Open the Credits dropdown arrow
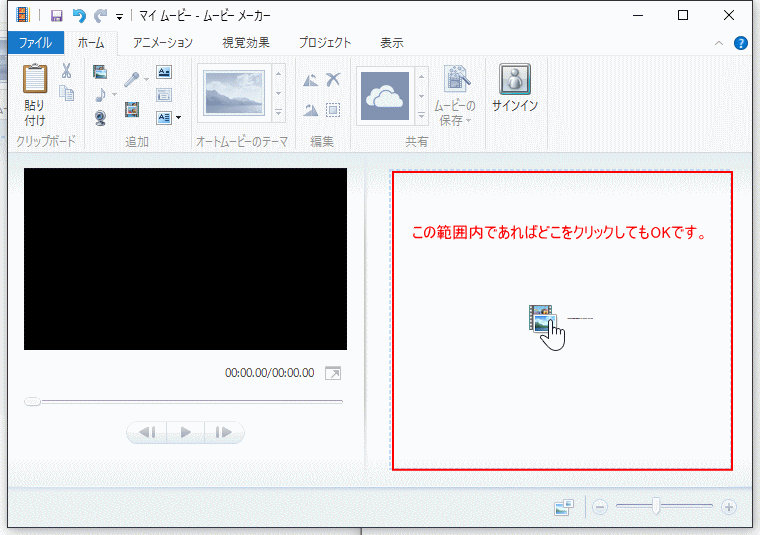 pyautogui.click(x=178, y=118)
